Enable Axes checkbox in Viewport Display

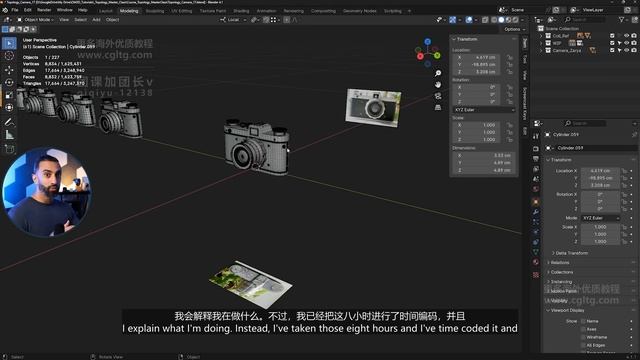[x=583, y=329]
